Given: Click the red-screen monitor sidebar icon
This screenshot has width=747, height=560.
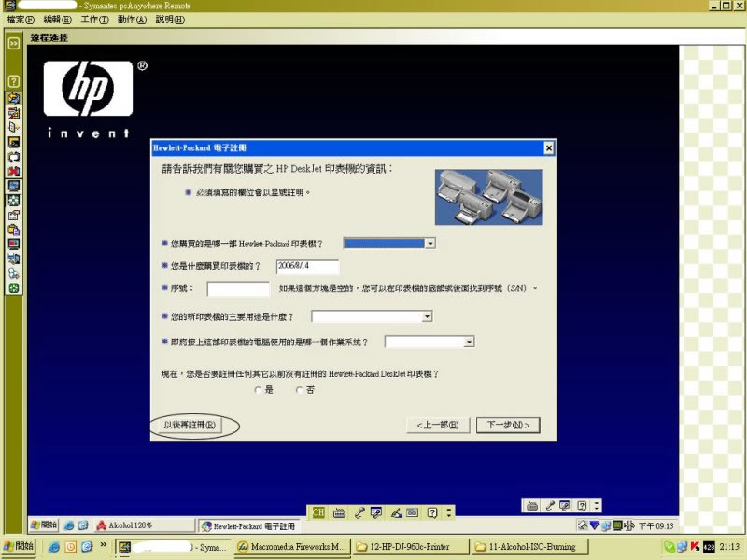Looking at the screenshot, I should point(14,245).
